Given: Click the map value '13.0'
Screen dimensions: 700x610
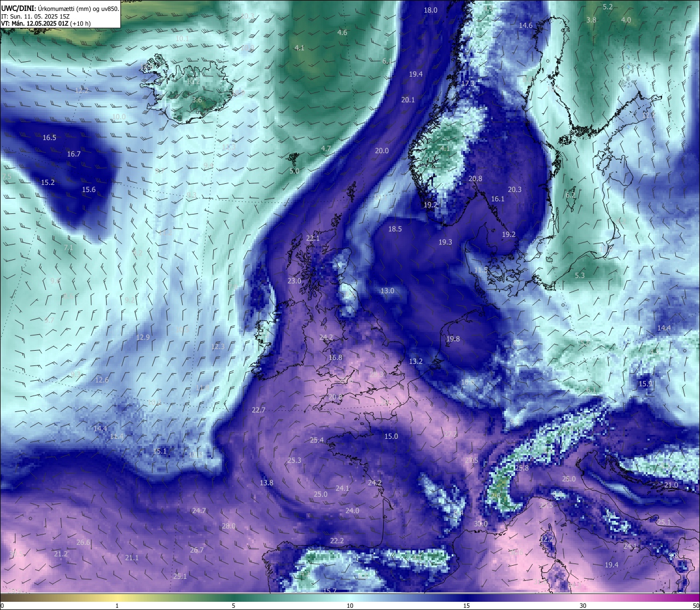Looking at the screenshot, I should pyautogui.click(x=387, y=291).
